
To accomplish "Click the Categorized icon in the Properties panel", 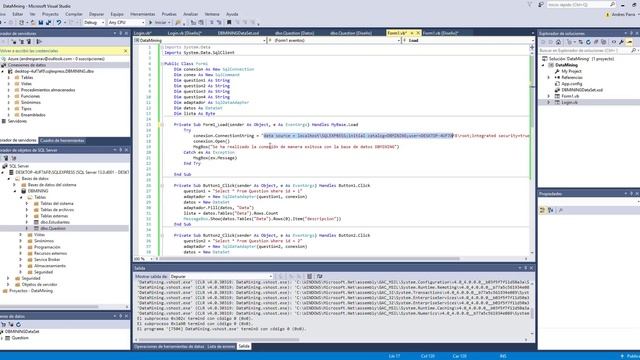I will [x=542, y=210].
